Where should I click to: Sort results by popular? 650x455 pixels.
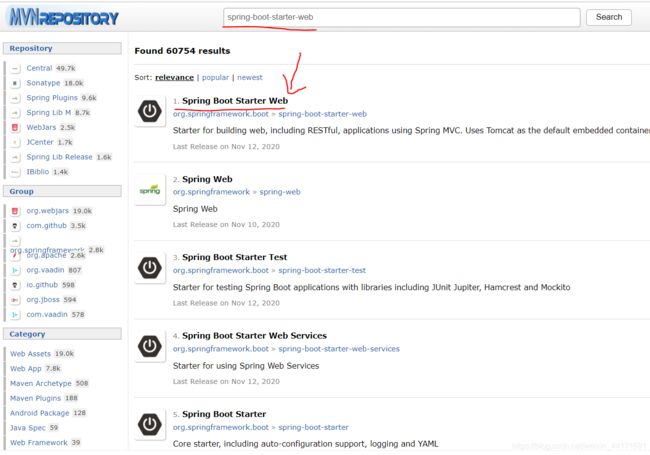[215, 77]
